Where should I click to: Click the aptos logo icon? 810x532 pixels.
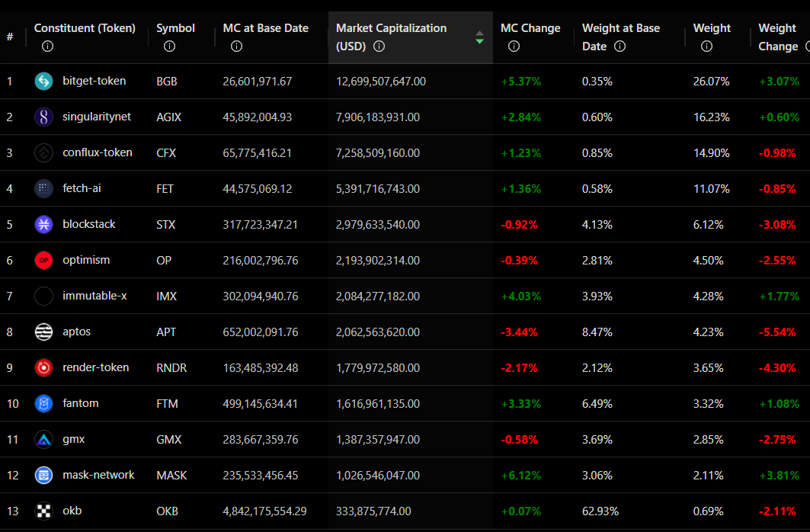point(44,332)
